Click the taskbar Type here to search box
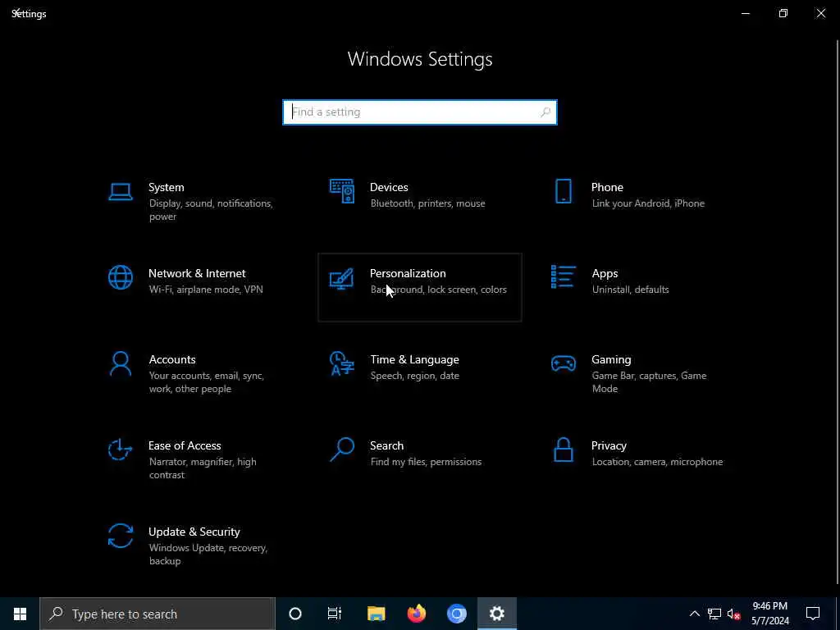The height and width of the screenshot is (630, 840). pos(157,614)
